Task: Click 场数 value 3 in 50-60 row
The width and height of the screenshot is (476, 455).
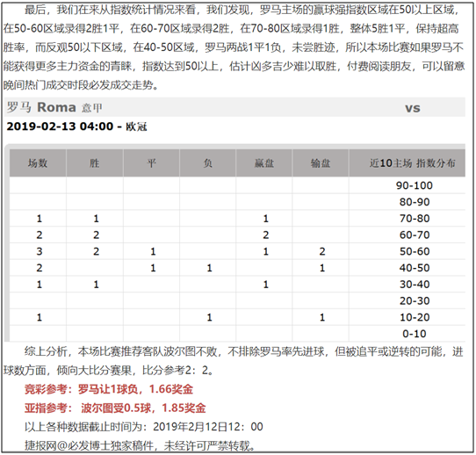Action: click(40, 251)
